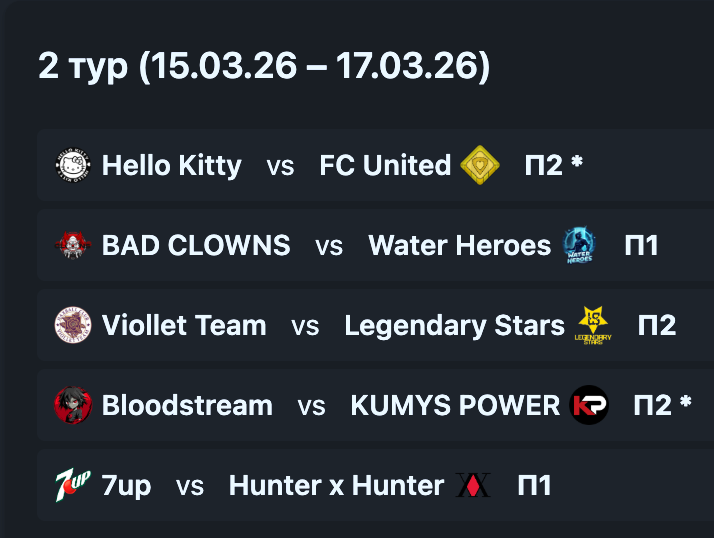
Task: Click the Viollet Team logo
Action: click(x=73, y=325)
